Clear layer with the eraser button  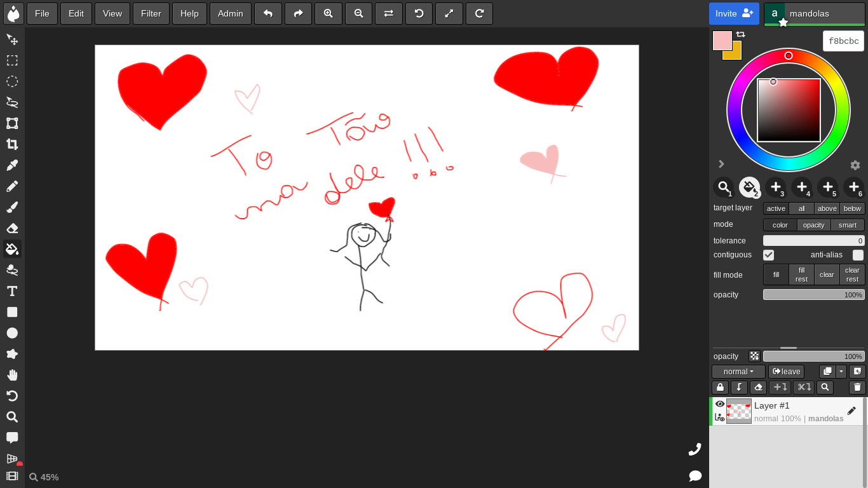(758, 388)
